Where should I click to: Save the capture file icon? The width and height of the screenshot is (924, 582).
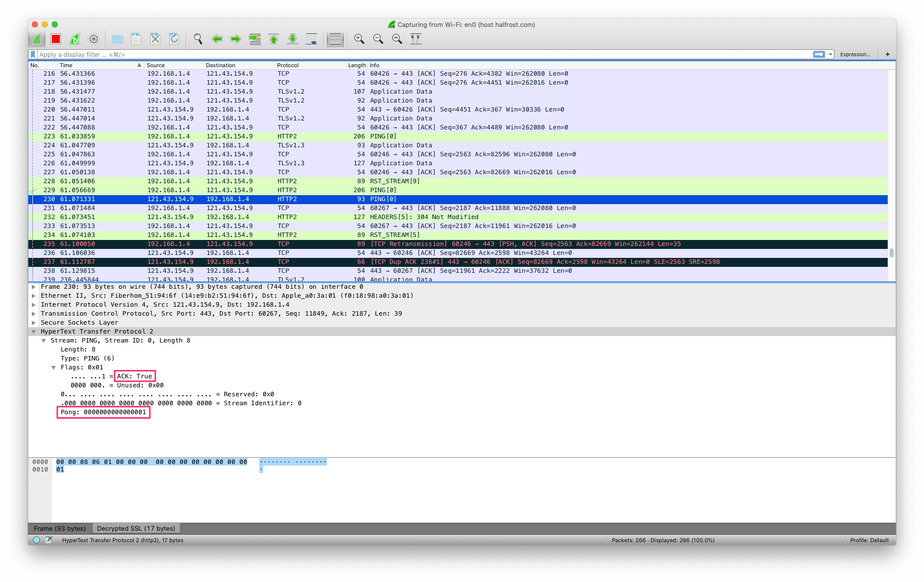click(136, 39)
